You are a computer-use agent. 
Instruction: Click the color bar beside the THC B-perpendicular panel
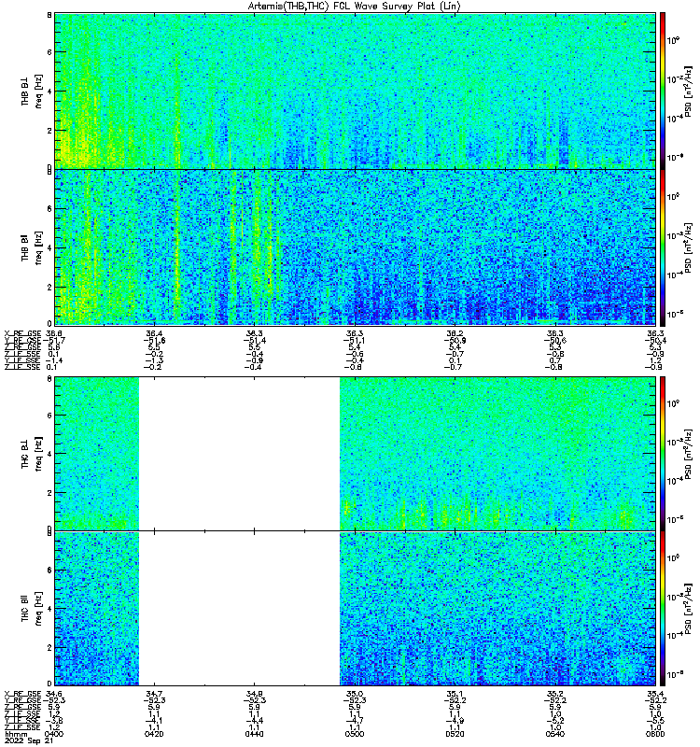tap(663, 454)
